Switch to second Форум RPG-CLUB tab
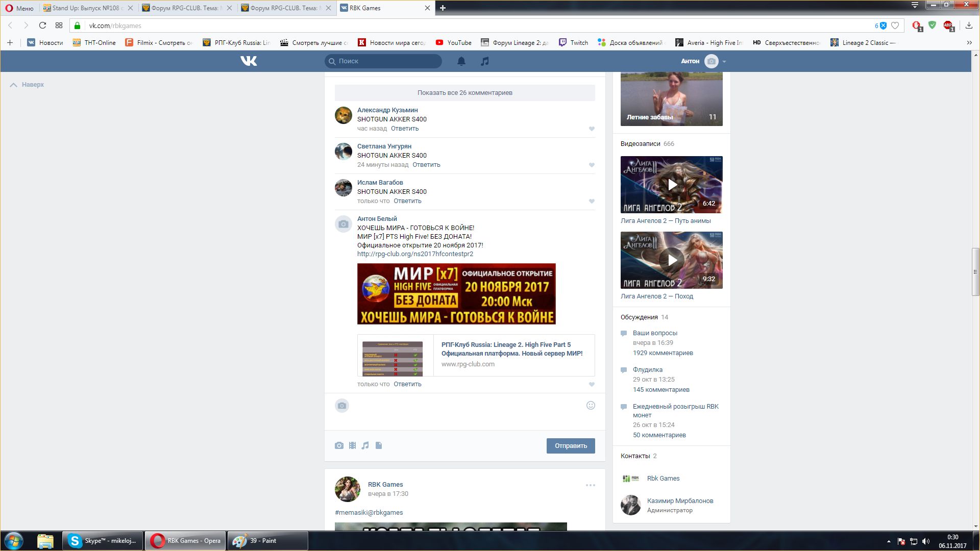Viewport: 980px width, 551px height. click(x=286, y=8)
